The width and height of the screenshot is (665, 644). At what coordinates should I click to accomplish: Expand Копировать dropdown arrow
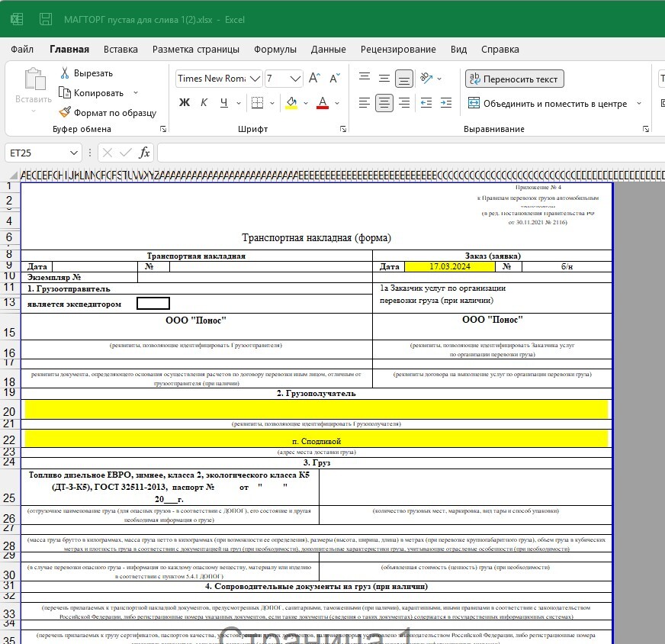[136, 92]
